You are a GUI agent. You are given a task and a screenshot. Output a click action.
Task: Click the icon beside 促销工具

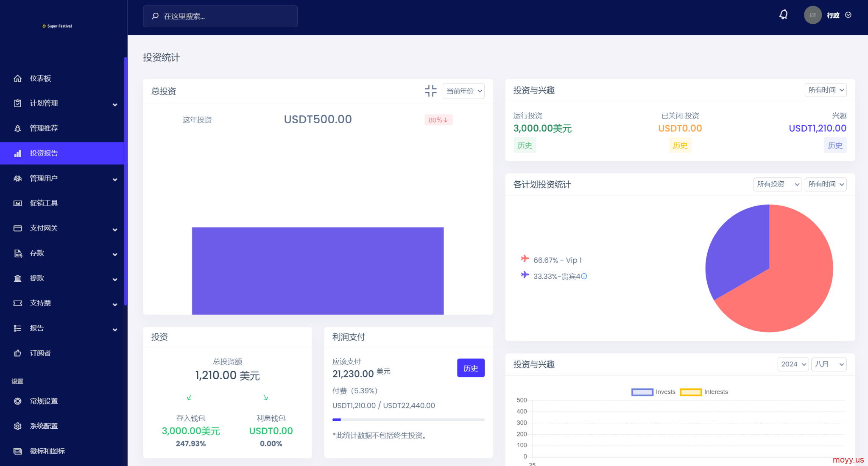pyautogui.click(x=17, y=203)
